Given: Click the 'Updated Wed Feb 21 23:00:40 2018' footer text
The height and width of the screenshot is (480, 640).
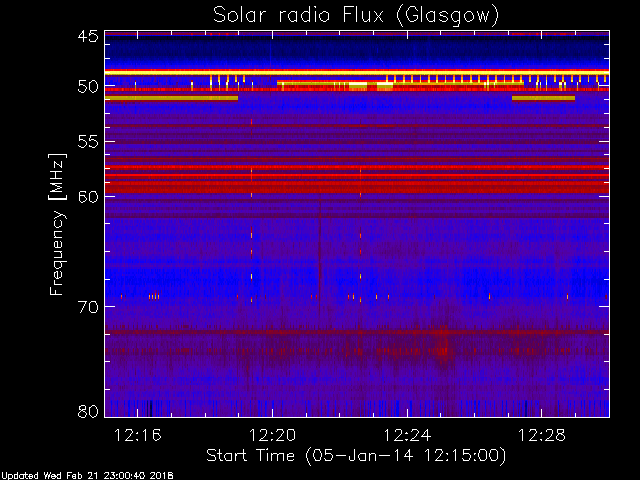Looking at the screenshot, I should pos(87,476).
